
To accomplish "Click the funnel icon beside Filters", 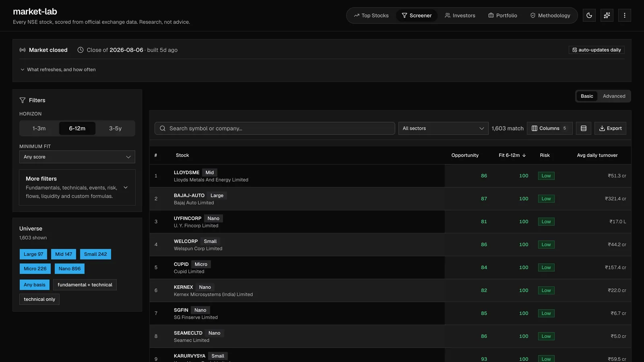I will click(23, 100).
